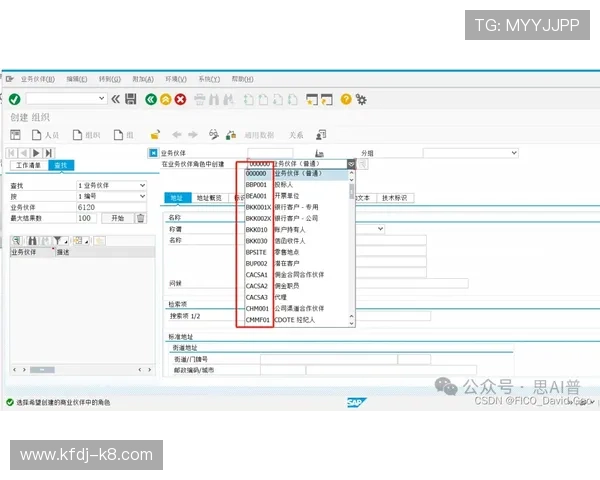Click the 描述 column header
Viewport: 600px width, 480px height.
pyautogui.click(x=105, y=252)
